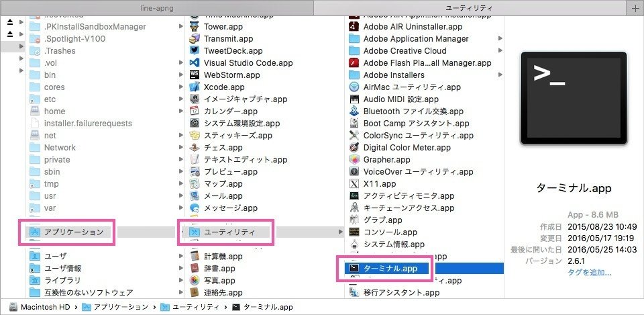Click the Bluetooth ファイル交換.app icon

pyautogui.click(x=354, y=111)
